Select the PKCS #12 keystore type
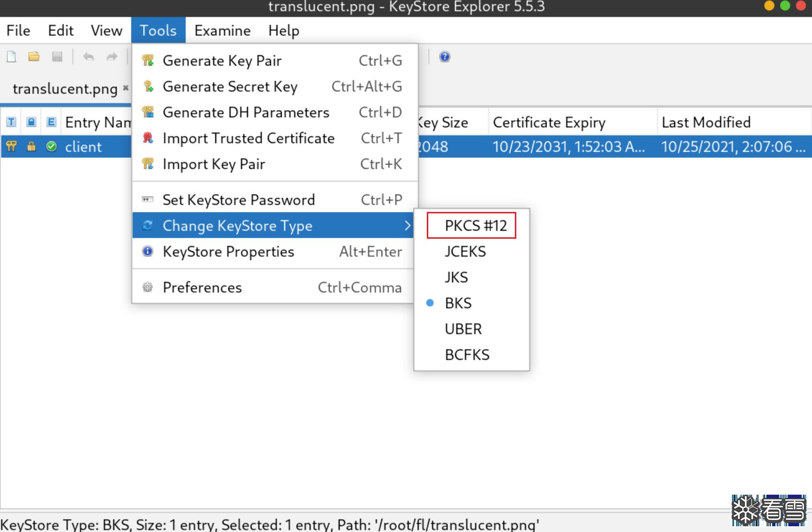This screenshot has height=532, width=812. click(475, 225)
